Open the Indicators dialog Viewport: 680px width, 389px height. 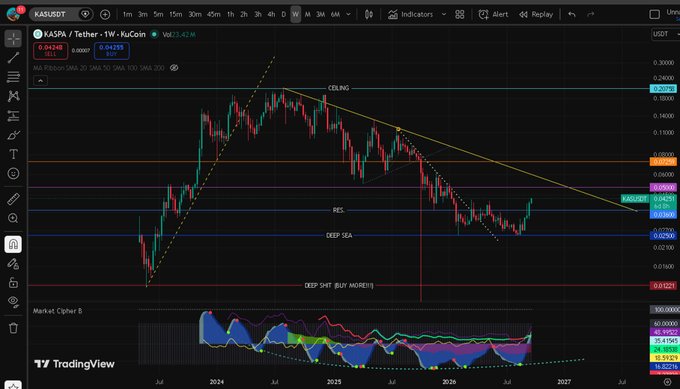point(411,14)
